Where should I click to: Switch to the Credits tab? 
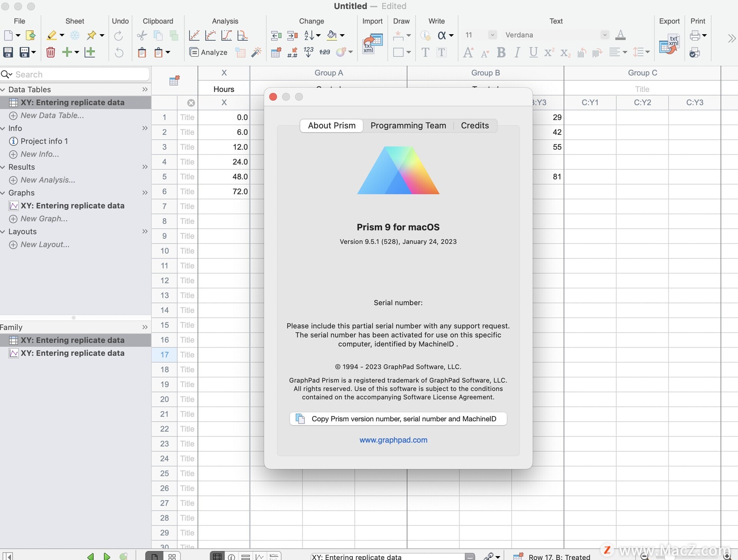pos(475,126)
